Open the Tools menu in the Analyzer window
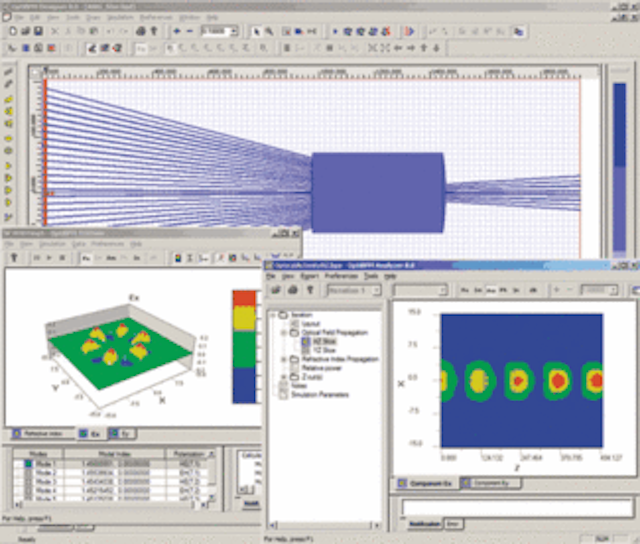640x544 pixels. [371, 276]
